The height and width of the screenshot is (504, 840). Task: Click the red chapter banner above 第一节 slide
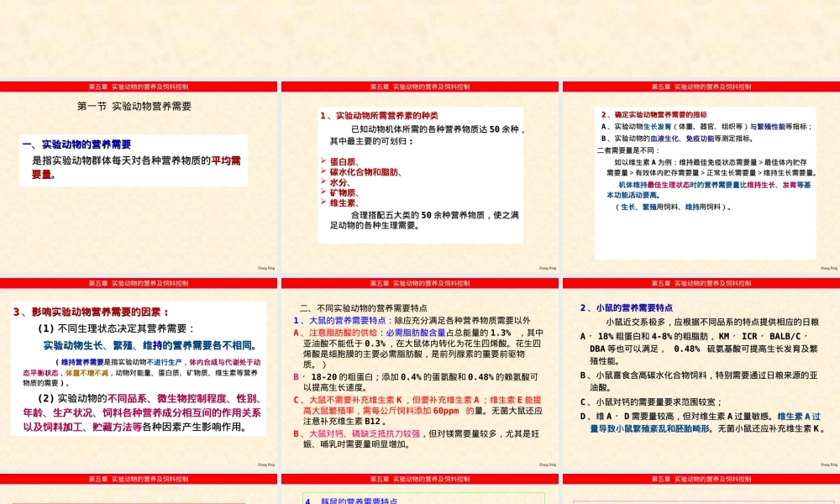pos(139,87)
